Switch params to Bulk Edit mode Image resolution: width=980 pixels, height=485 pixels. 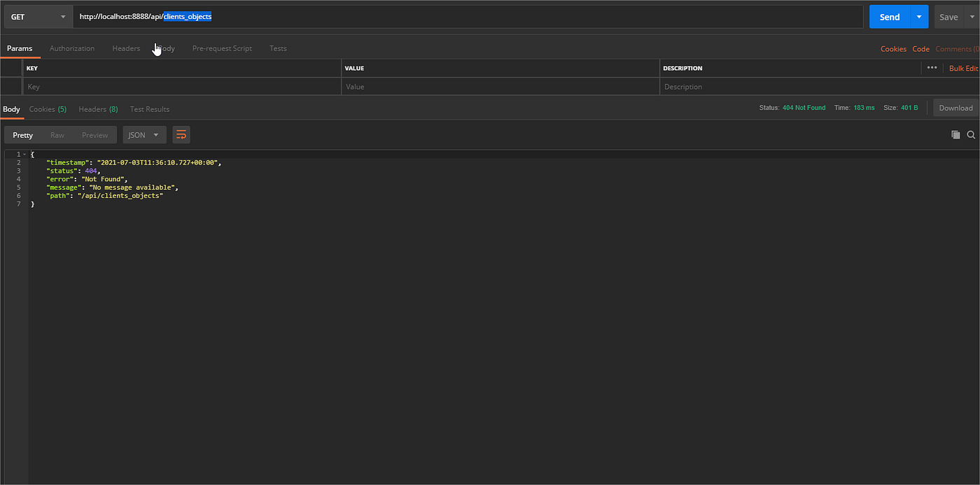(963, 68)
